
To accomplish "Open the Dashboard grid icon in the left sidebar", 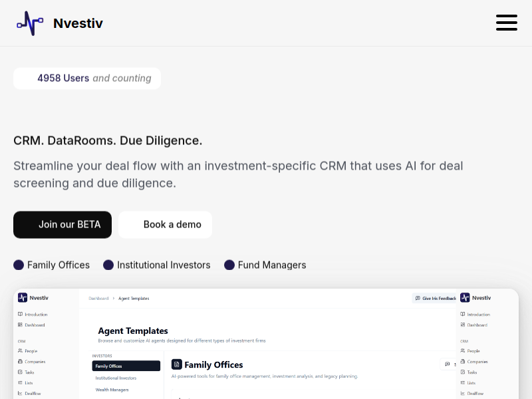I will point(21,325).
